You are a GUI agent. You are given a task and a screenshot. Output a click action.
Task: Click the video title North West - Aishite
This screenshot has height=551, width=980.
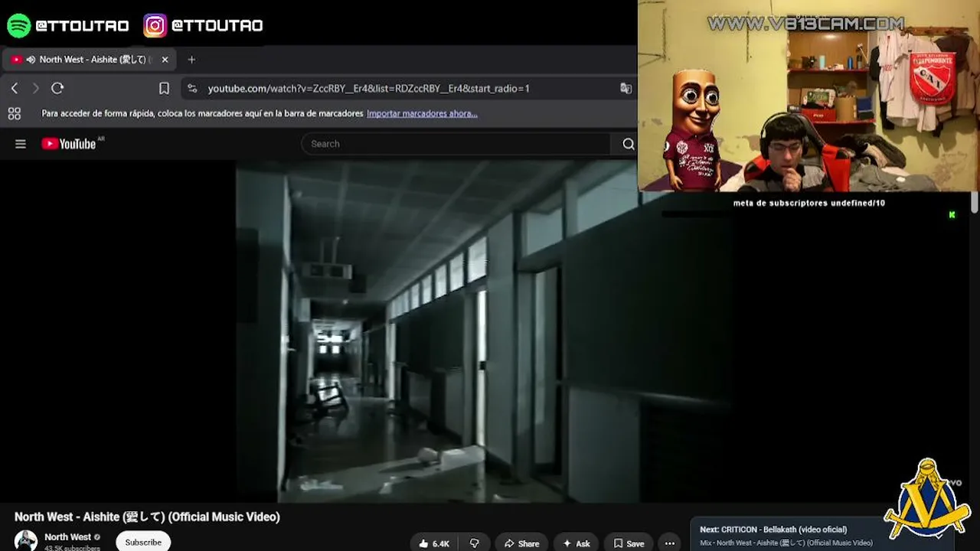pyautogui.click(x=147, y=517)
